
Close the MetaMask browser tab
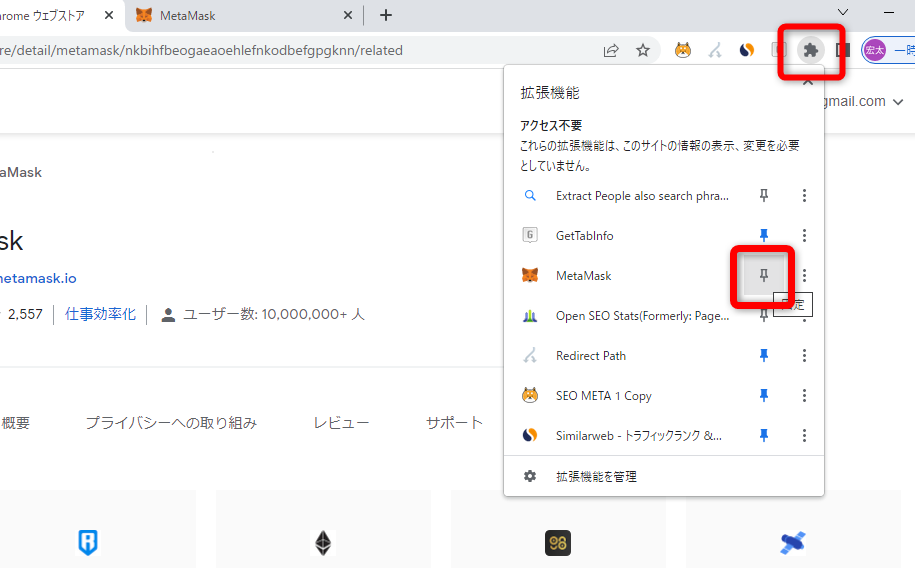tap(348, 15)
